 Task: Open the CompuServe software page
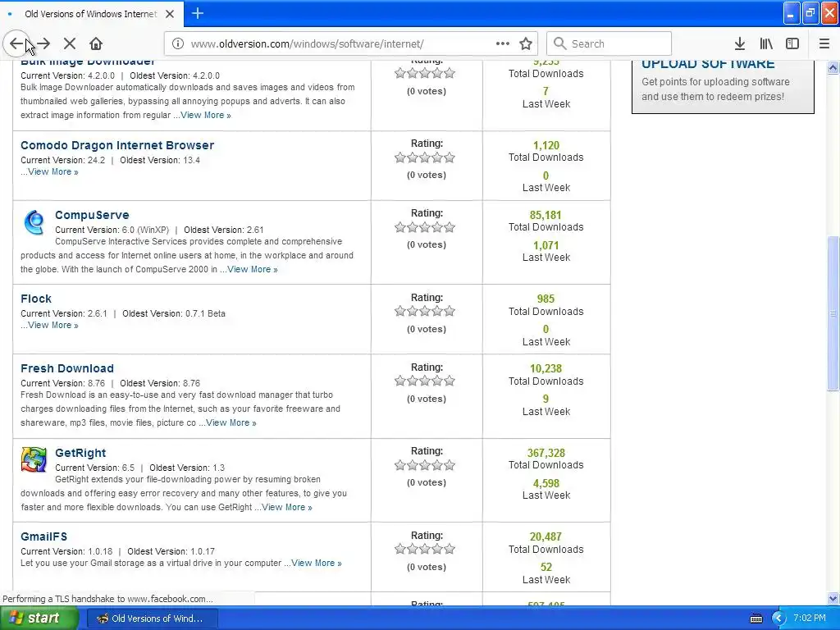pyautogui.click(x=92, y=215)
